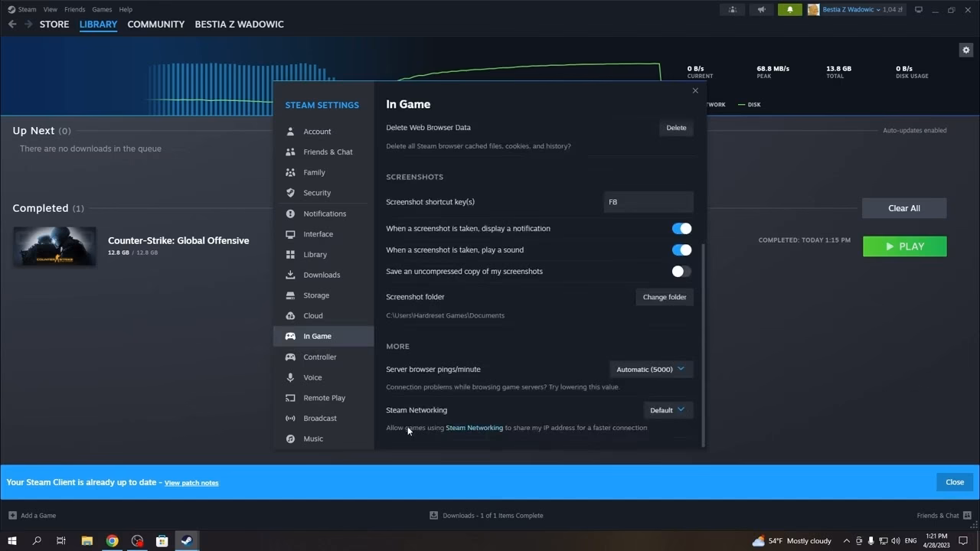This screenshot has height=551, width=980.
Task: Click the screenshot shortcut key field
Action: [x=648, y=202]
